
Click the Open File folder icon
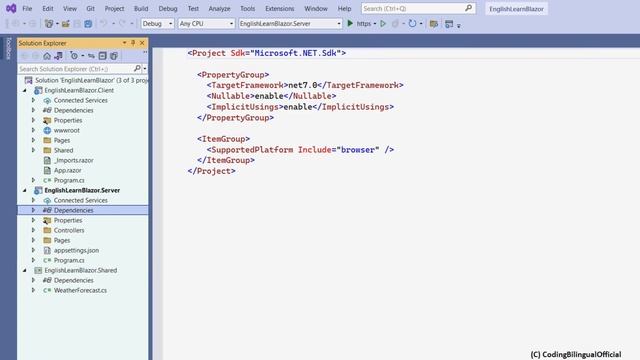tap(65, 24)
